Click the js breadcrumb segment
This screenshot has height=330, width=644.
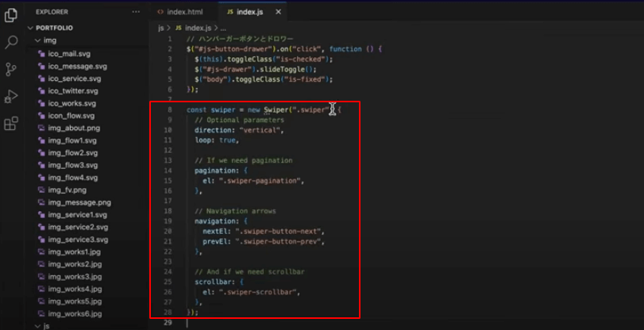click(161, 28)
